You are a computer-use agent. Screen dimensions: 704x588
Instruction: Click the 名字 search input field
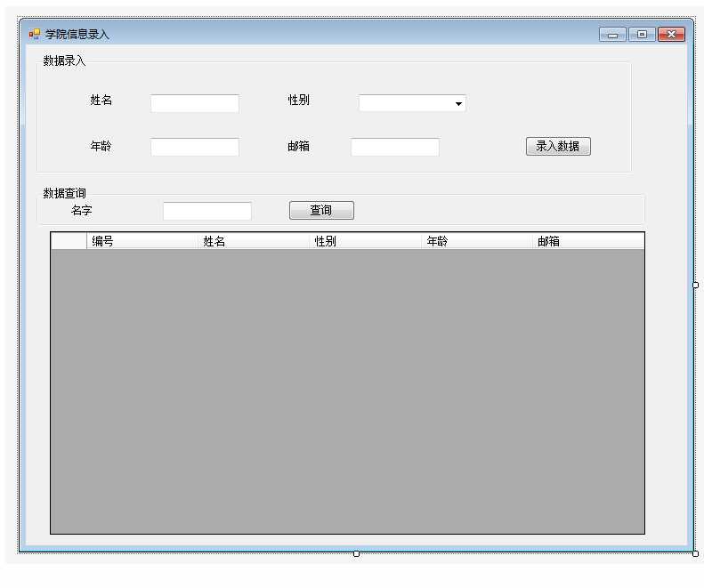(x=207, y=211)
